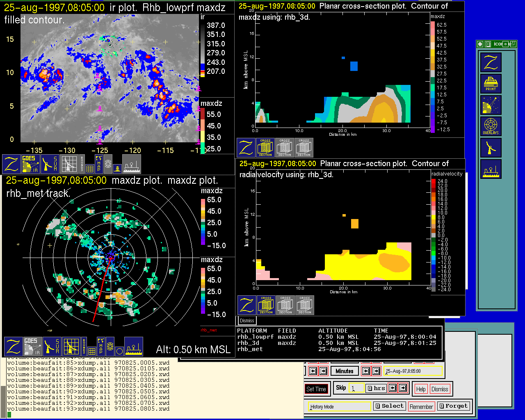Click the GOES IR icon in the ir plot toolbar

click(31, 164)
